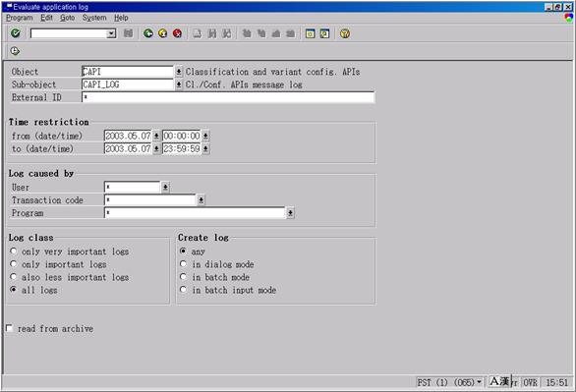576x392 pixels.
Task: Select 'in dialog mode' option
Action: click(x=183, y=264)
